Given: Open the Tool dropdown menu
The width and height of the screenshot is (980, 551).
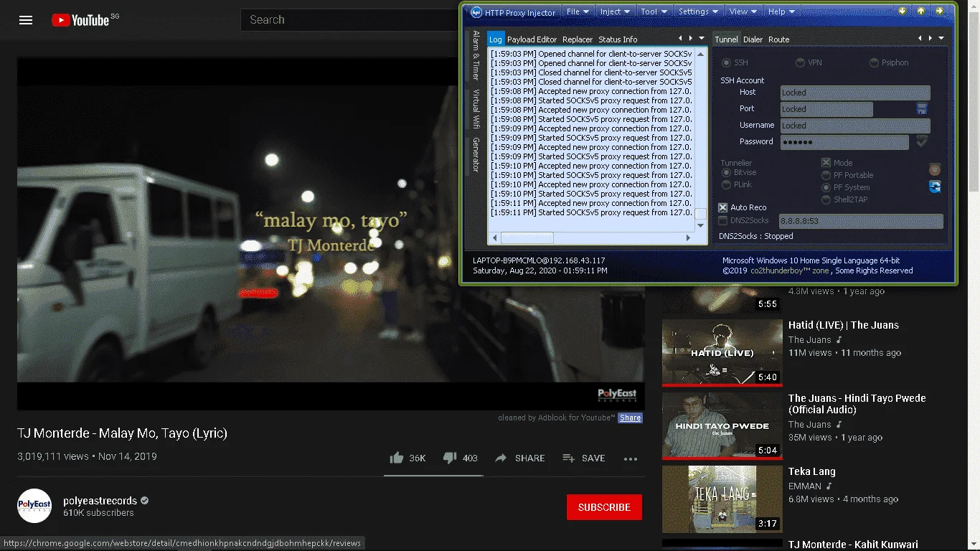Looking at the screenshot, I should tap(654, 11).
